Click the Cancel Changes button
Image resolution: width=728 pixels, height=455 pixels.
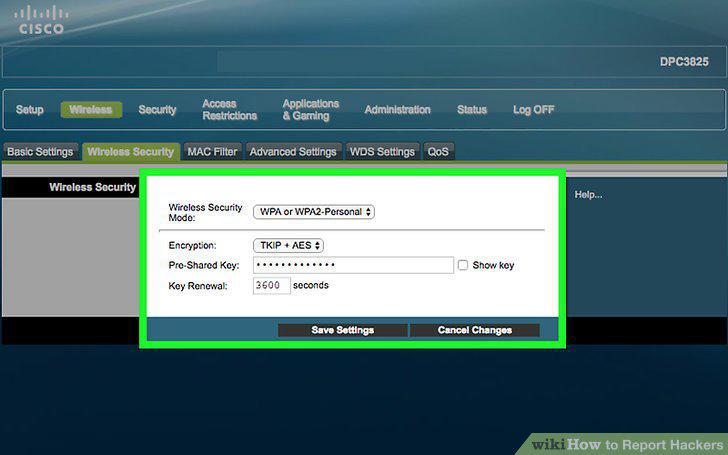coord(474,330)
